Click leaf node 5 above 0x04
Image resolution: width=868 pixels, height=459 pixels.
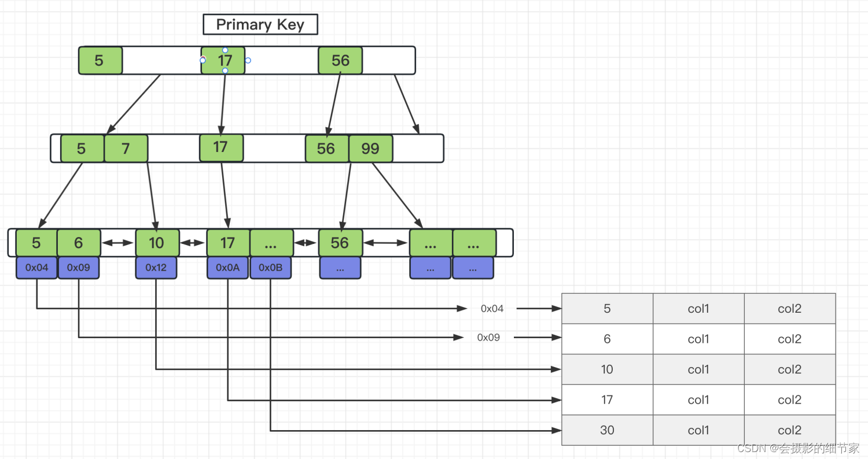tap(36, 243)
